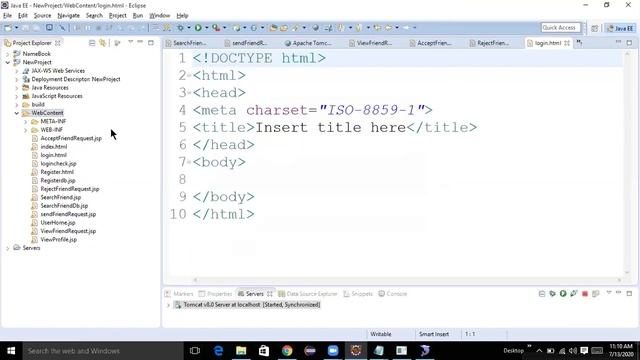Expand the NameBook project
Image resolution: width=640 pixels, height=360 pixels.
pos(8,54)
